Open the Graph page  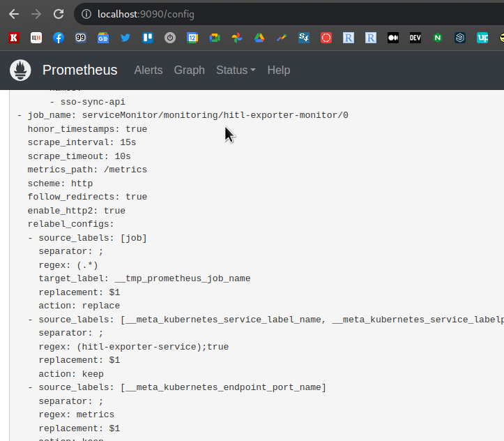pyautogui.click(x=190, y=70)
